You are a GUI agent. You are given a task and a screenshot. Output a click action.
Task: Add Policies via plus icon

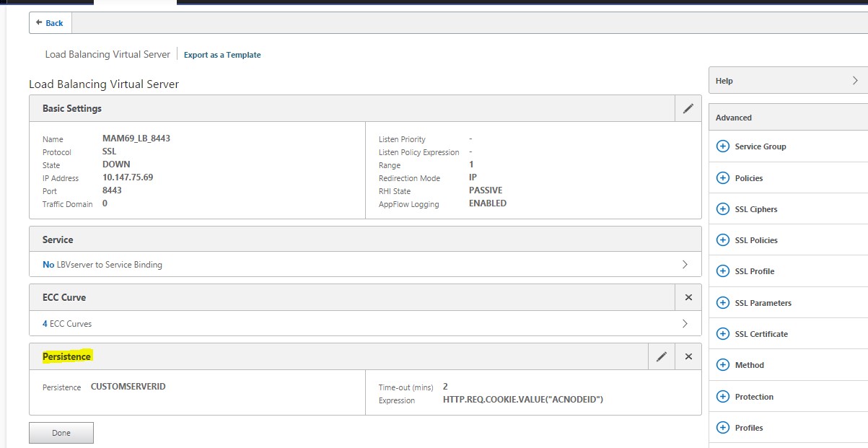click(x=722, y=177)
